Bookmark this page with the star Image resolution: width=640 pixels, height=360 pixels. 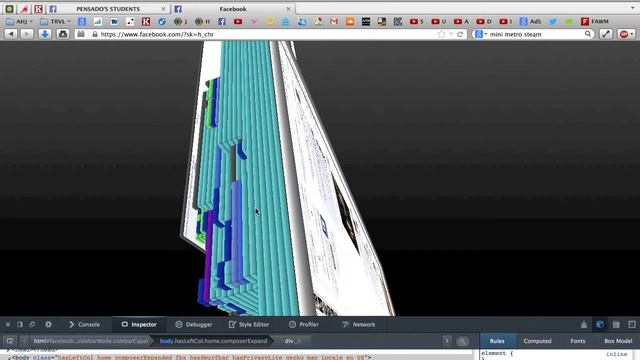(x=441, y=34)
